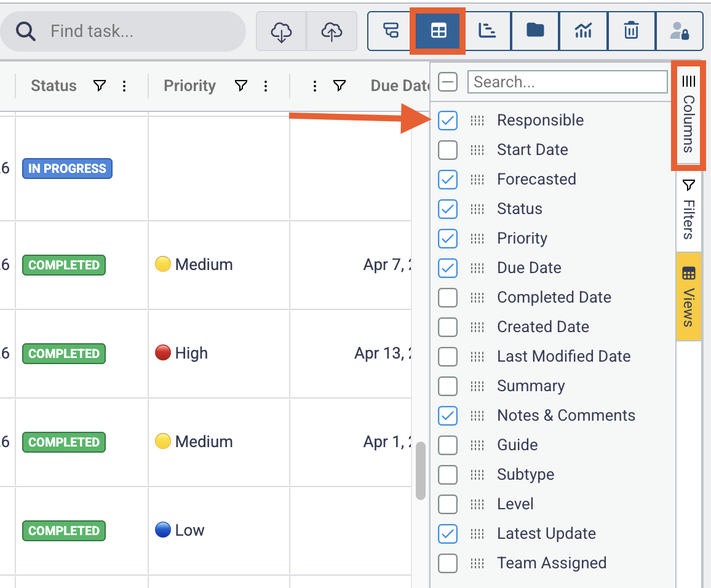Open the user permissions lock icon

click(x=679, y=31)
